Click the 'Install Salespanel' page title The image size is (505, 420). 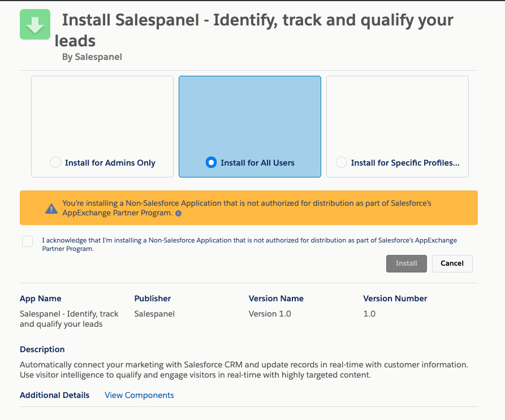pyautogui.click(x=254, y=30)
